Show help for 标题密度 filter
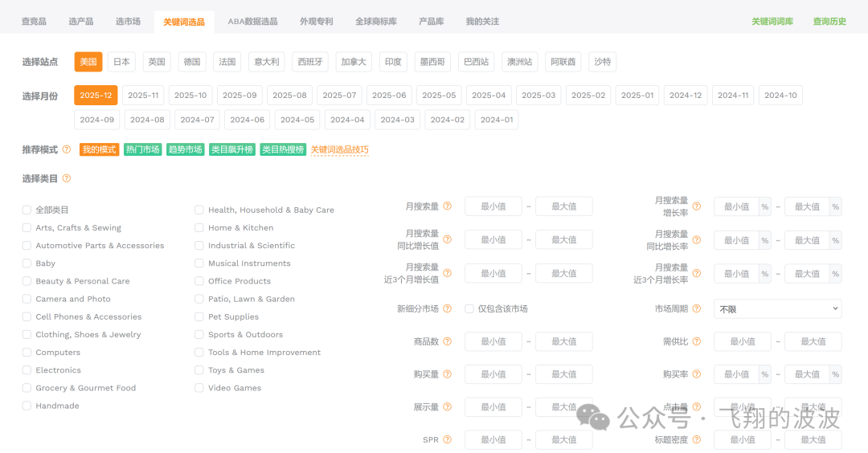 point(696,439)
